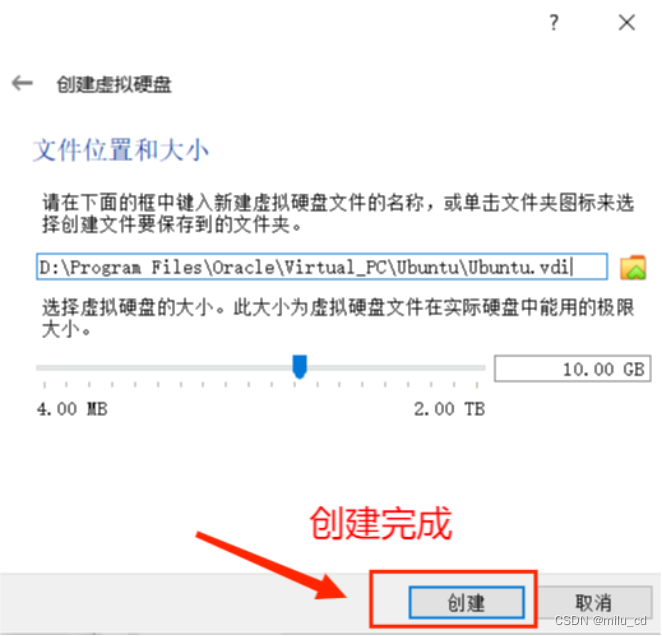Click the red arrow annotation
Image resolution: width=662 pixels, height=636 pixels.
271,565
